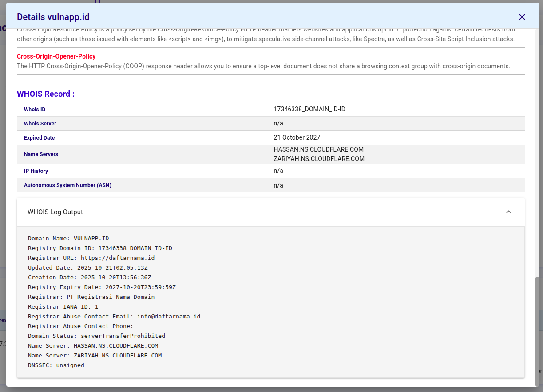The height and width of the screenshot is (392, 543).
Task: Click the WHOIS Record heading
Action: click(x=46, y=94)
